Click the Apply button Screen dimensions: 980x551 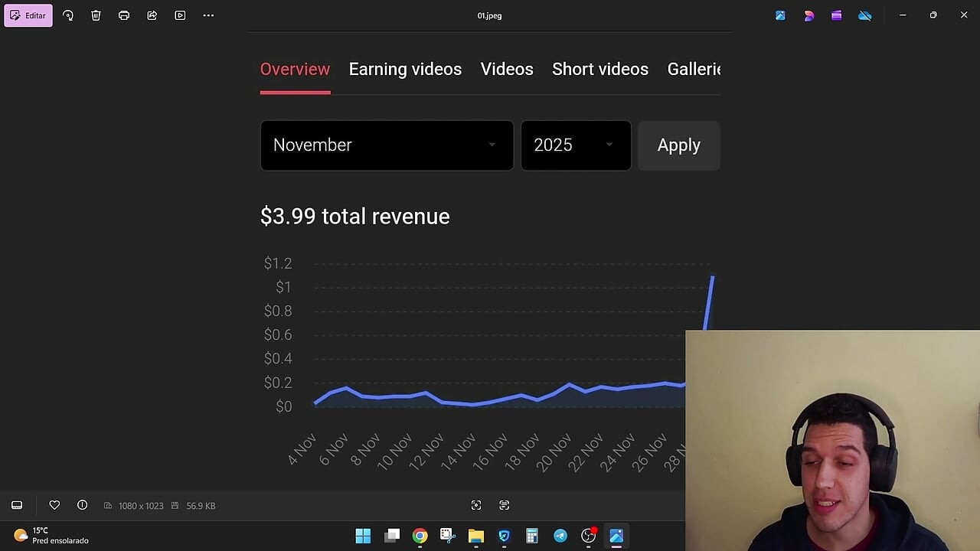pyautogui.click(x=678, y=145)
